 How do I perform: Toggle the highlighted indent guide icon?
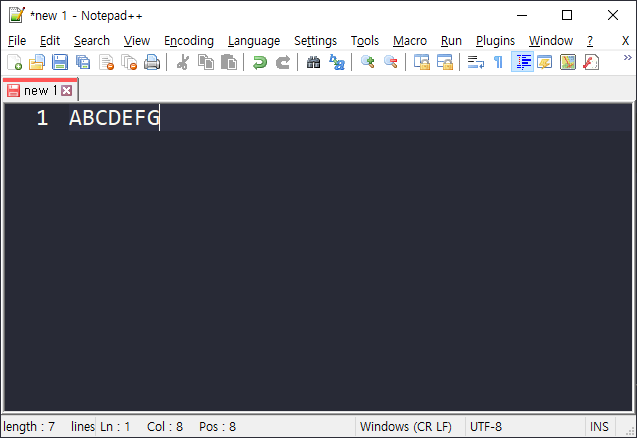522,63
